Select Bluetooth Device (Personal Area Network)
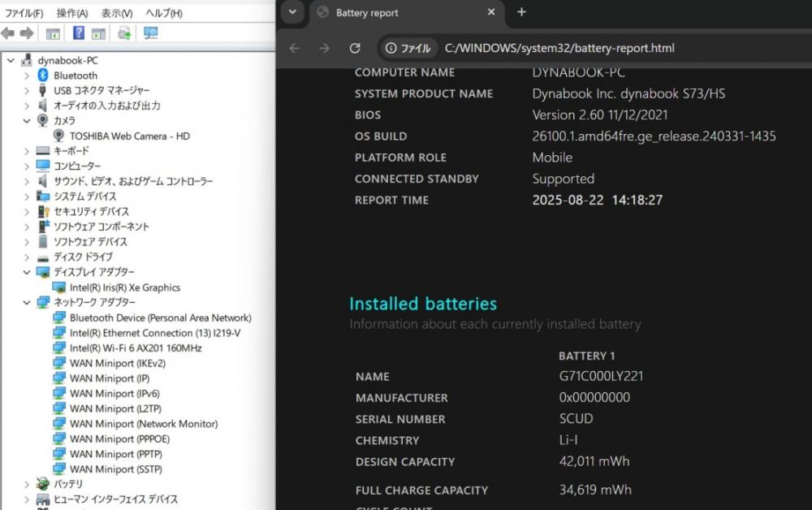 click(x=161, y=318)
